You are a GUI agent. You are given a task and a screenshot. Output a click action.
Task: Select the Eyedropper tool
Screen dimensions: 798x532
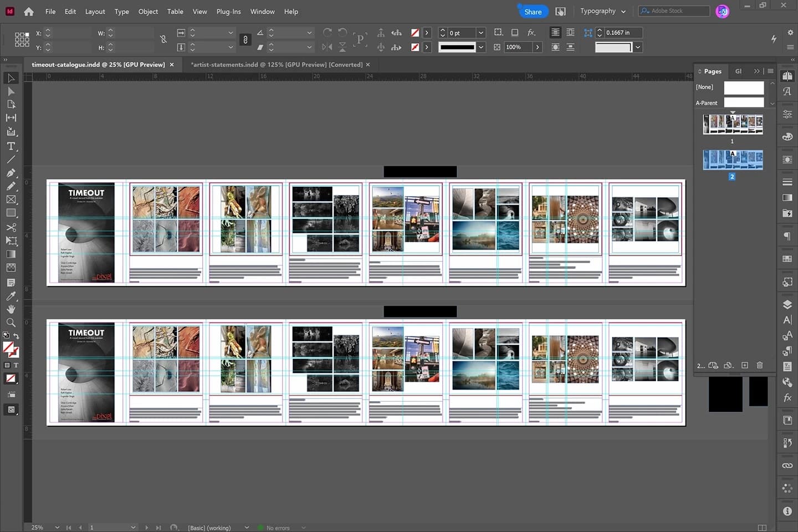[11, 296]
